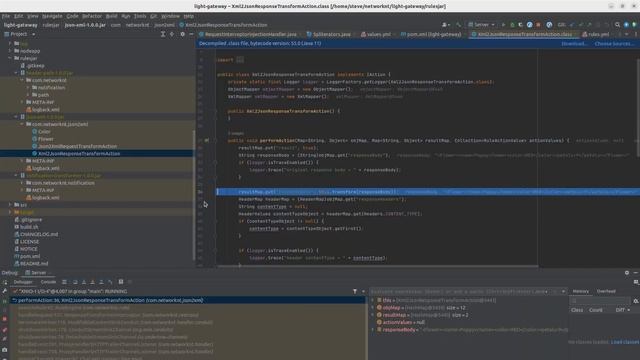Image resolution: width=640 pixels, height=360 pixels.
Task: Select CHANGELOG.md in project tree
Action: coord(39,235)
